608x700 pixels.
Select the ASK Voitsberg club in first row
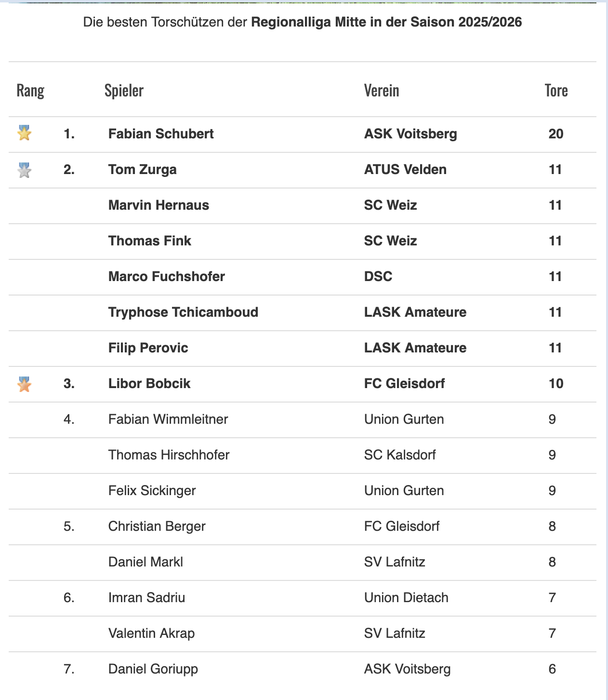point(410,134)
